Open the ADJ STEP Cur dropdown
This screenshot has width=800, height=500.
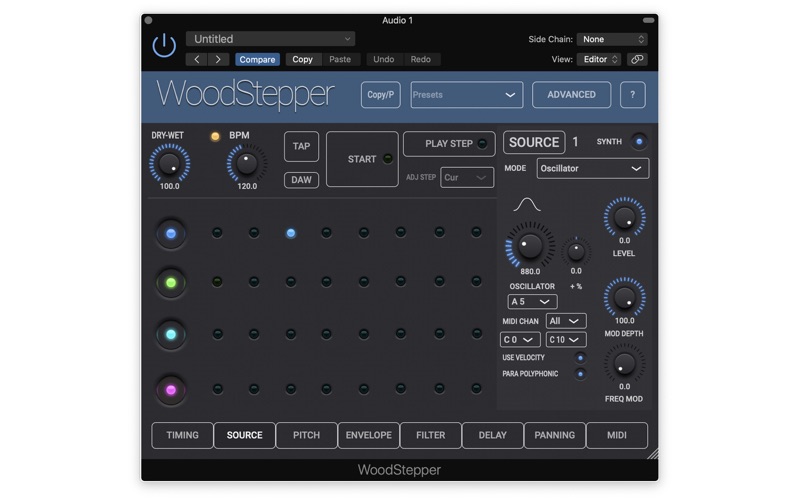467,178
